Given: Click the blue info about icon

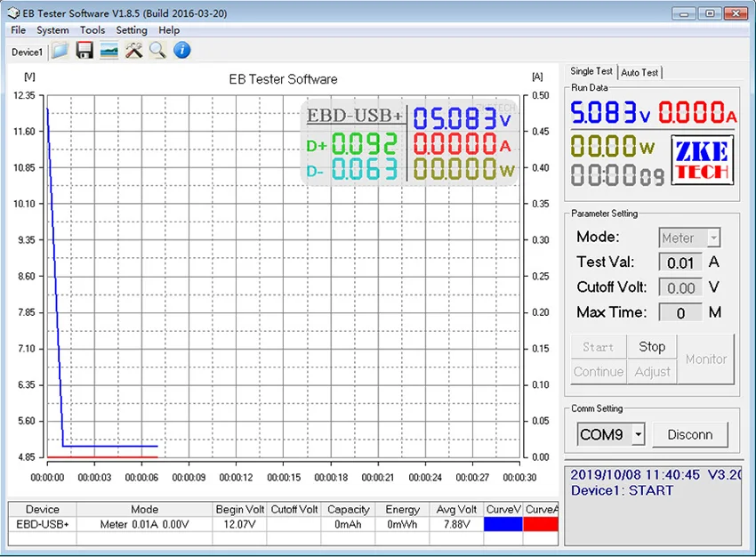Looking at the screenshot, I should 182,51.
